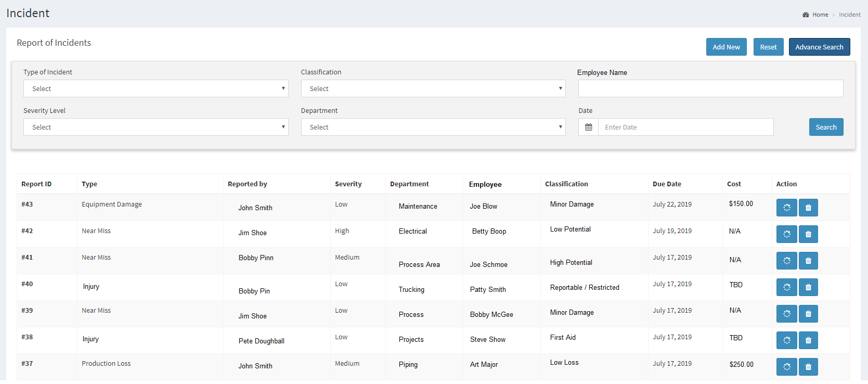Focus the Employee Name text field
The height and width of the screenshot is (384, 868).
tap(710, 88)
